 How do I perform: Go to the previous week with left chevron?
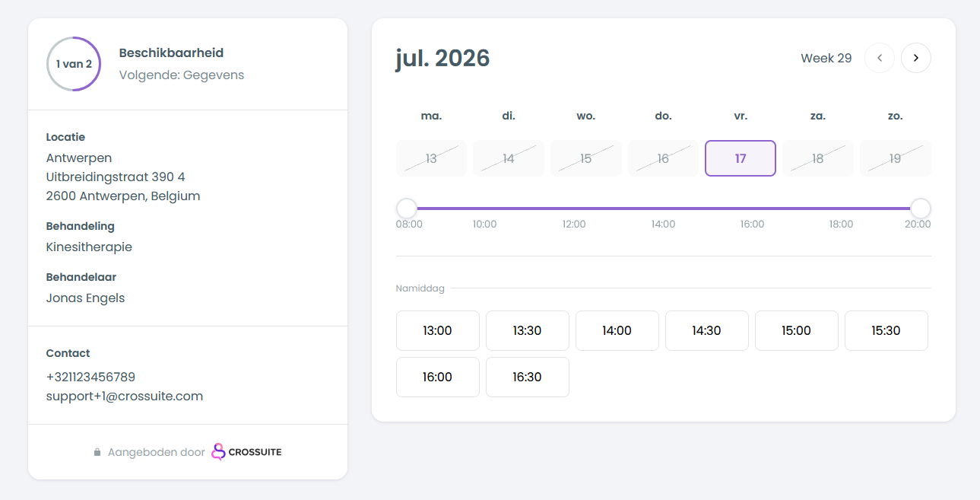tap(880, 58)
